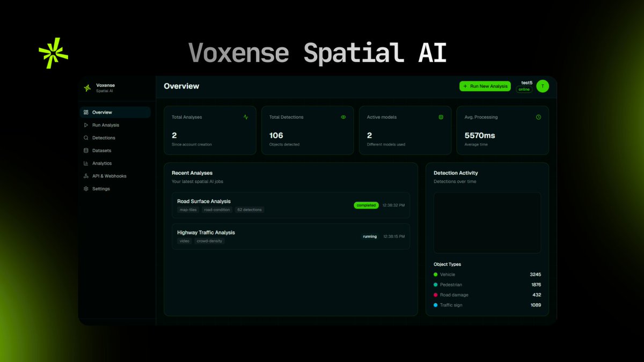
Task: Click the blue Traffic sign color dot
Action: [x=436, y=305]
